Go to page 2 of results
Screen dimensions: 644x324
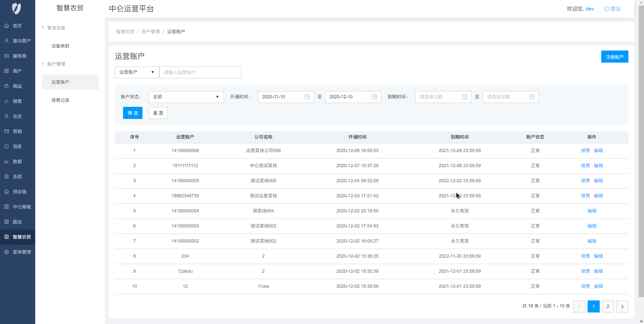[608, 306]
